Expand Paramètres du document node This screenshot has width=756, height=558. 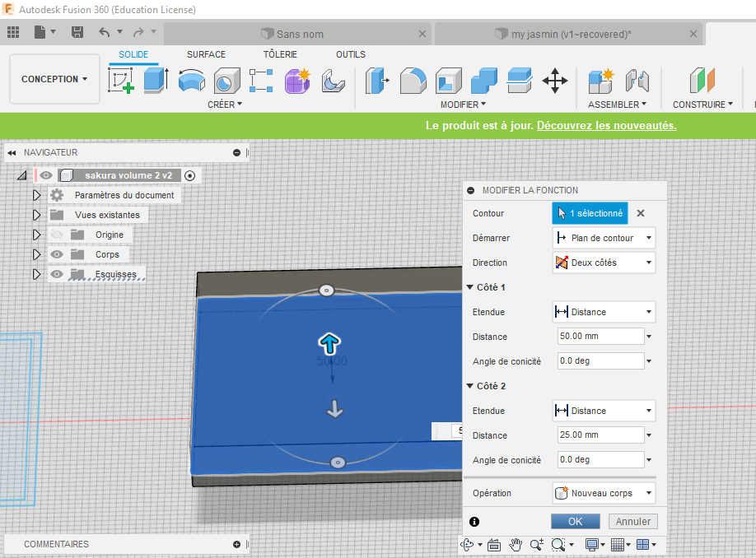click(36, 195)
